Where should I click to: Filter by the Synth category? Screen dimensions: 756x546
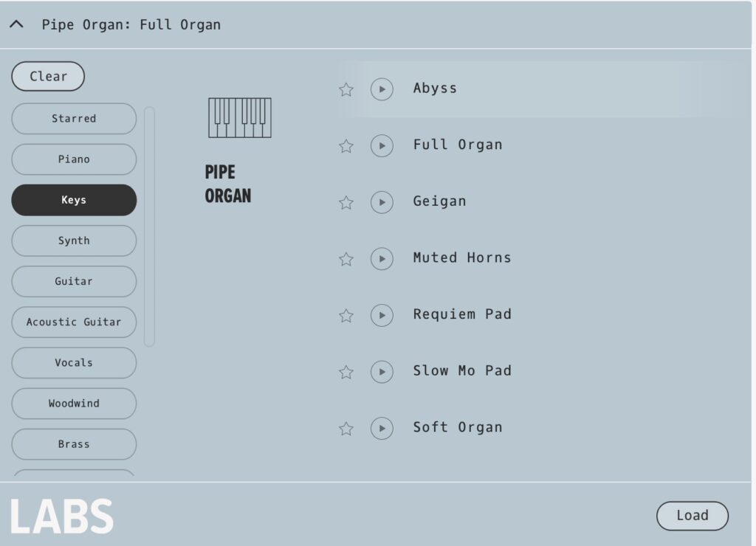(x=74, y=241)
